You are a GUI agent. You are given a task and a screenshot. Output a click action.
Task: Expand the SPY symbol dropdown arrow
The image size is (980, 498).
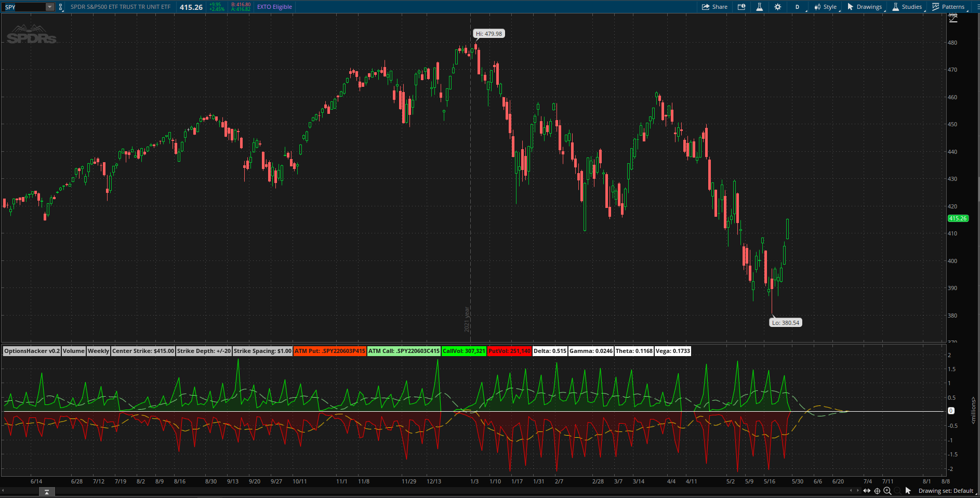[50, 7]
